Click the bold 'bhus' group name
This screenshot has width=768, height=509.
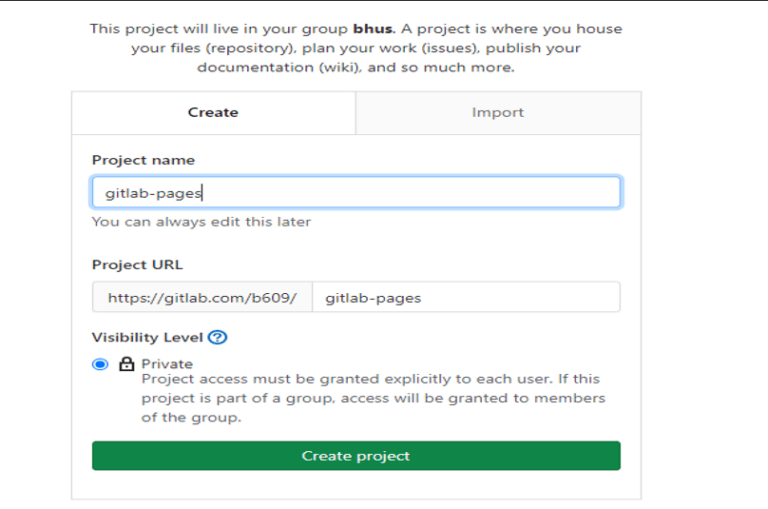pos(373,29)
